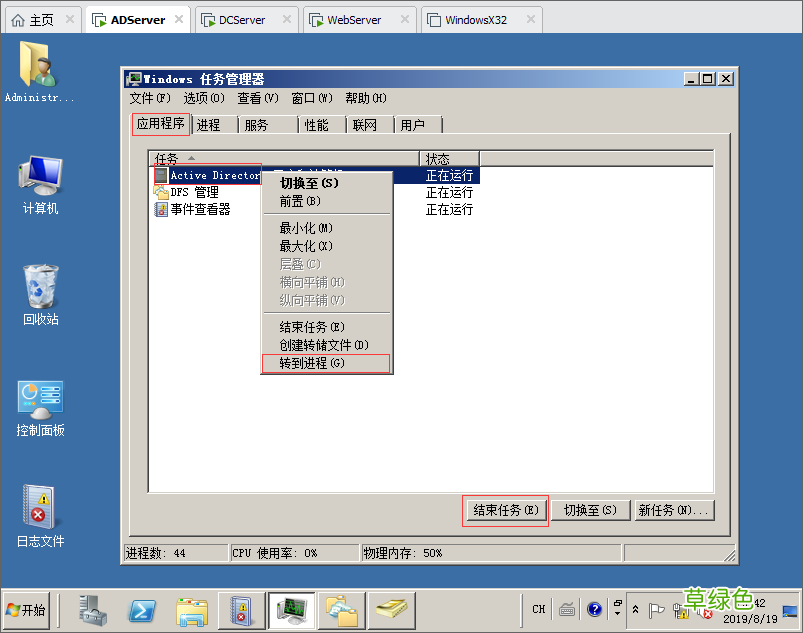
Task: Open 回收站 from the desktop
Action: point(39,293)
